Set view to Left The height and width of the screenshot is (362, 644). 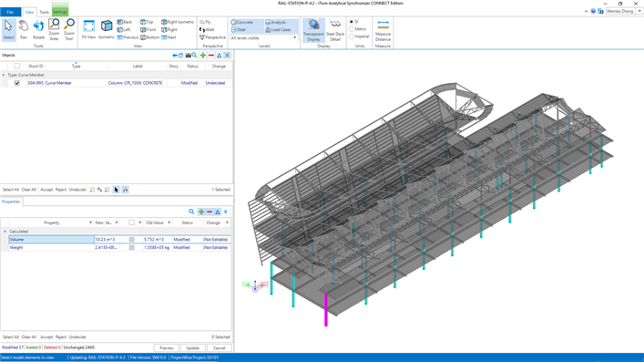click(x=124, y=29)
